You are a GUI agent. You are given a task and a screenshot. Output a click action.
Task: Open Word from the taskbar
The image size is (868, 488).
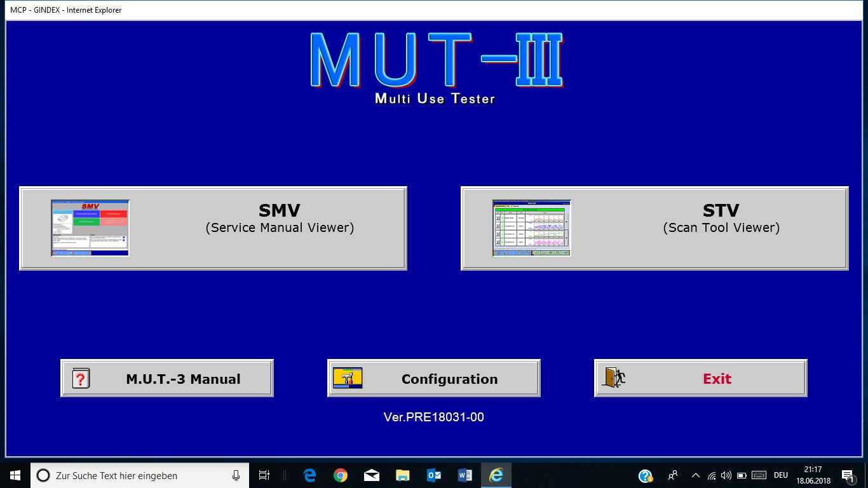(x=465, y=475)
